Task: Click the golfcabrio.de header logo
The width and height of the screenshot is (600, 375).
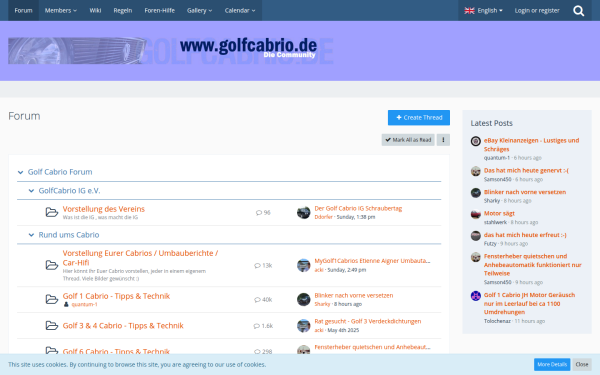Action: (x=171, y=51)
